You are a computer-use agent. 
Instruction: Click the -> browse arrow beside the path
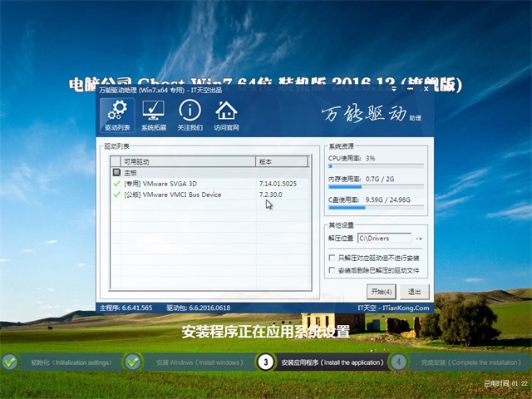419,239
